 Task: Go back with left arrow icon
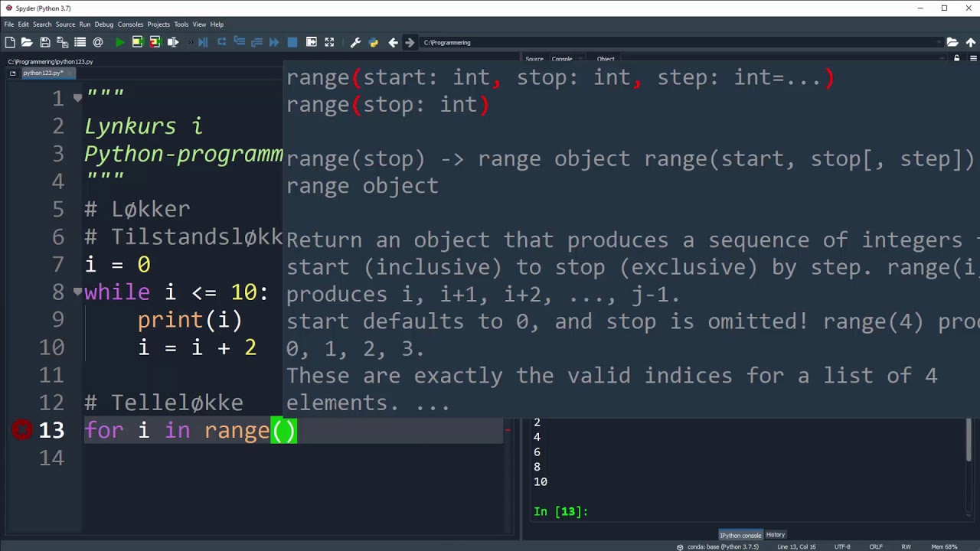click(x=393, y=42)
